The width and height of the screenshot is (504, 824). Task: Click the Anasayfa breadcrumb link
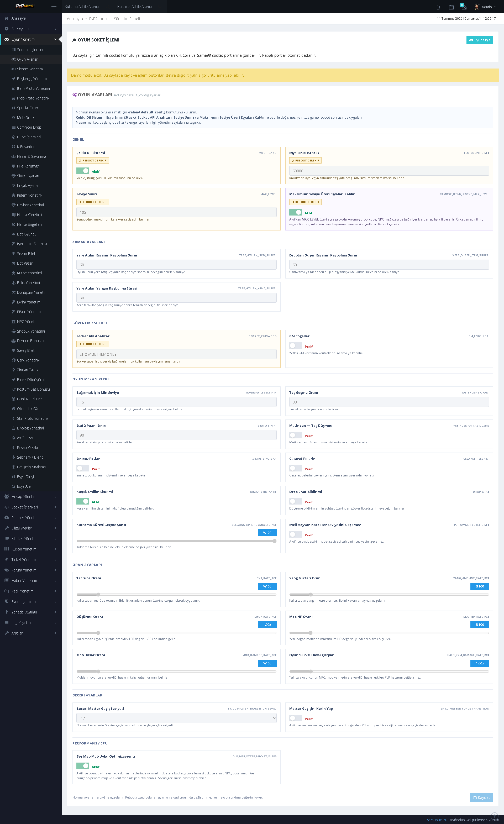coord(75,19)
